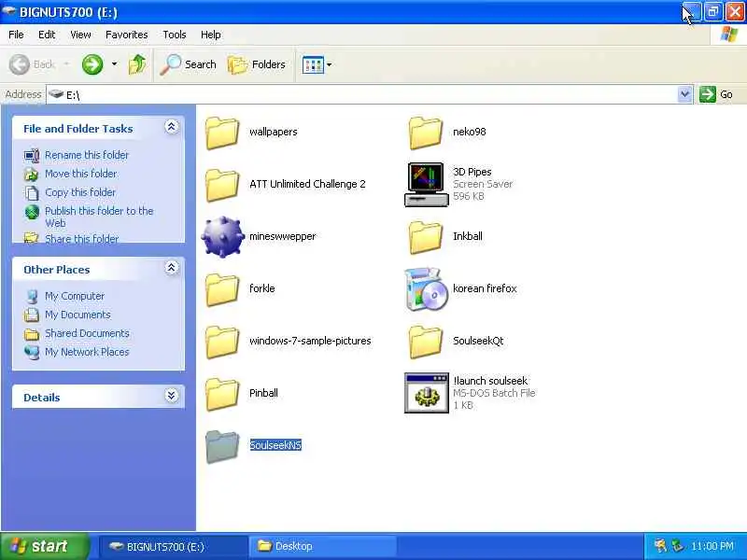Viewport: 747px width, 560px height.
Task: Open the ATT Unlimited Challenge 2 folder icon
Action: [x=222, y=185]
